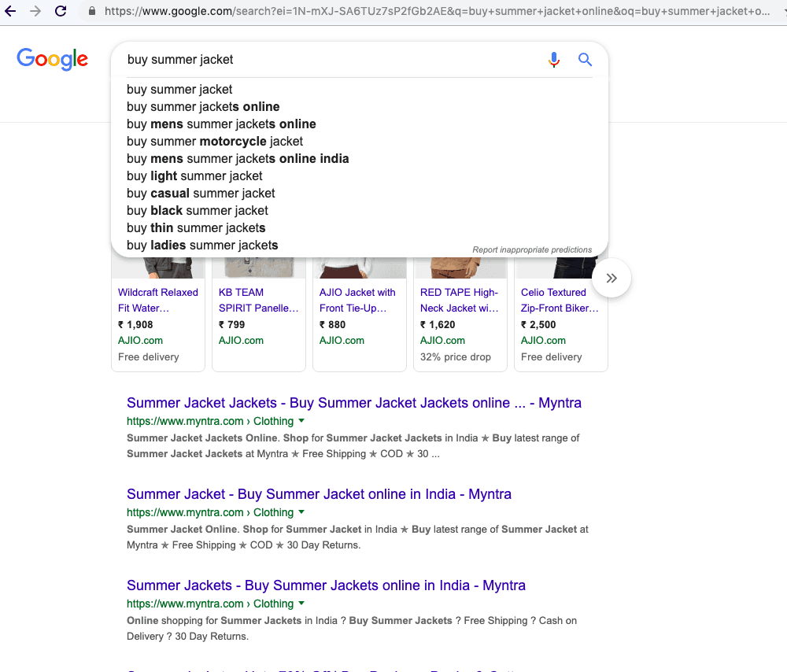Reload the page with refresh icon
Image resolution: width=787 pixels, height=672 pixels.
(61, 11)
